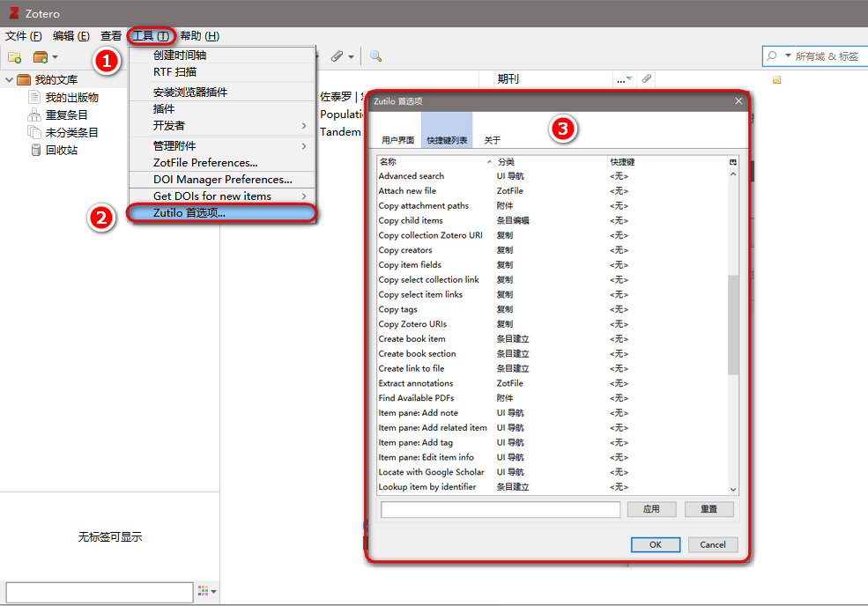Image resolution: width=868 pixels, height=606 pixels.
Task: Select 我的文库 in the library tree
Action: pos(56,79)
